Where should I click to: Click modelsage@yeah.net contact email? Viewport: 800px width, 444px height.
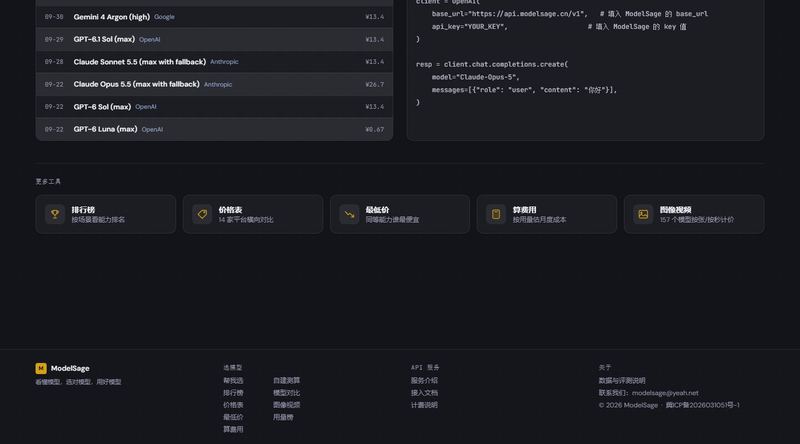(665, 393)
